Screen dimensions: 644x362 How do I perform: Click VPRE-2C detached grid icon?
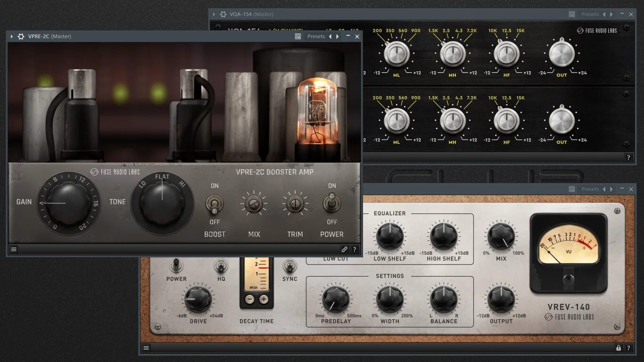coord(298,36)
